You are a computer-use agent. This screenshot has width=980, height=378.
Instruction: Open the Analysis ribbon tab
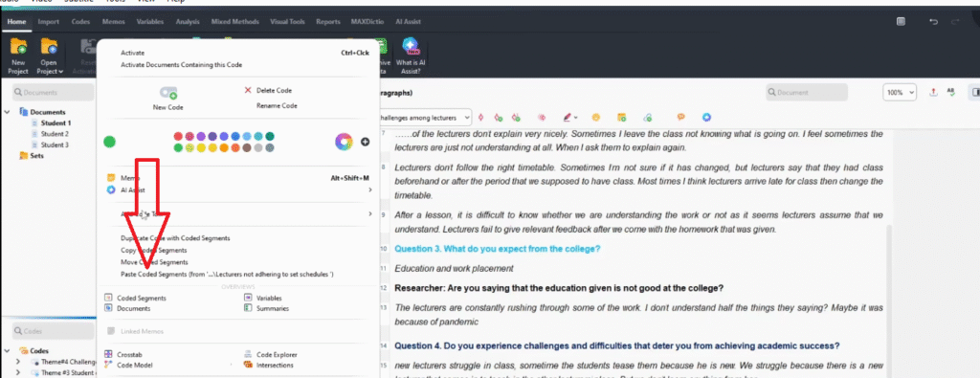tap(188, 22)
